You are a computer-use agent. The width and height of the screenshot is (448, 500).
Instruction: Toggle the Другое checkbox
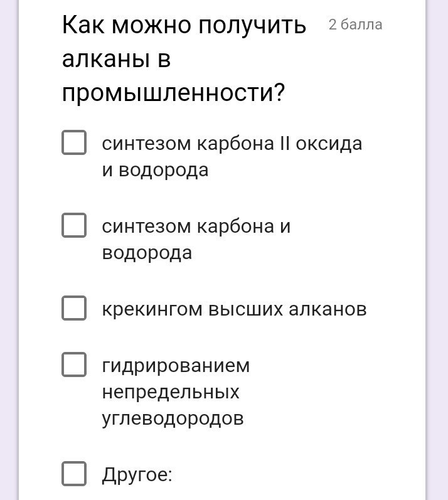[74, 474]
